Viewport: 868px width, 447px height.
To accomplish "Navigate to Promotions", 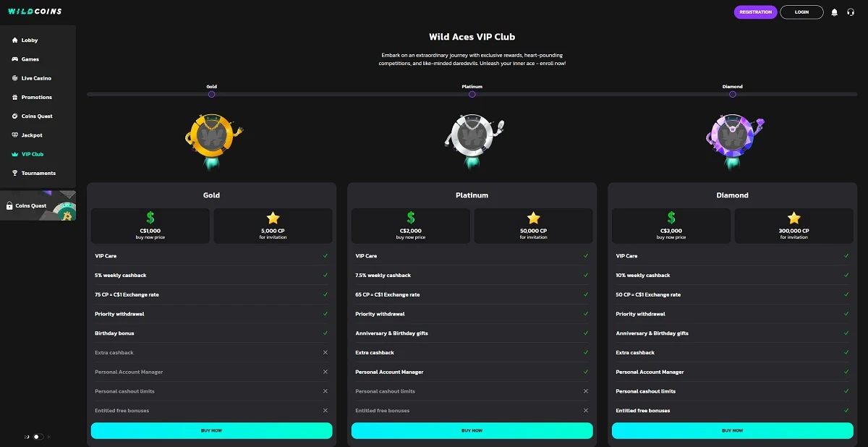I will tap(38, 97).
